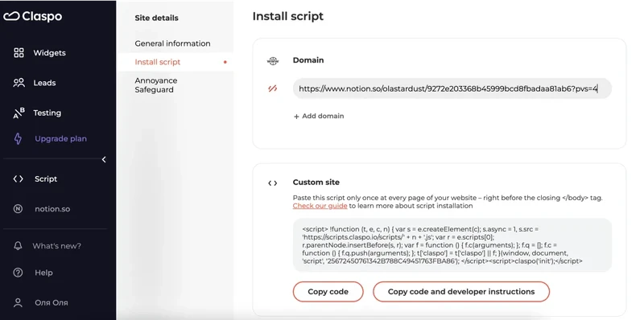
Task: Select the Install script tab
Action: [157, 62]
